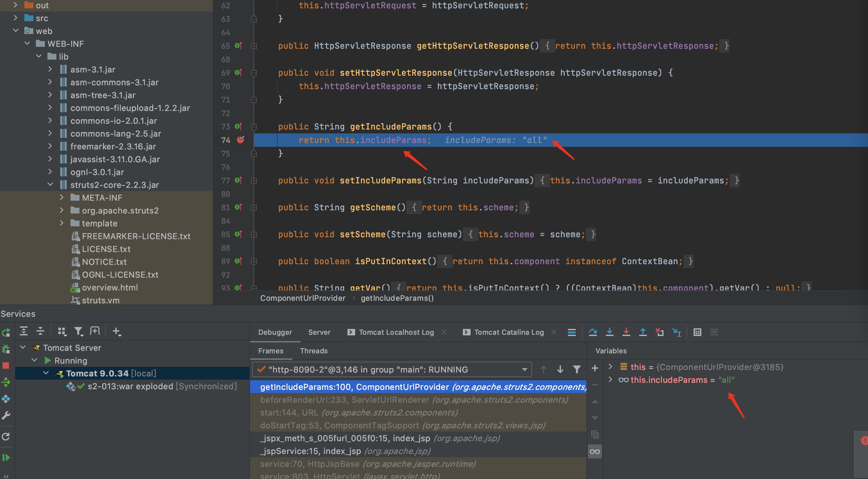Click ComponentUrlProvider in the breadcrumb bar
868x479 pixels.
303,298
